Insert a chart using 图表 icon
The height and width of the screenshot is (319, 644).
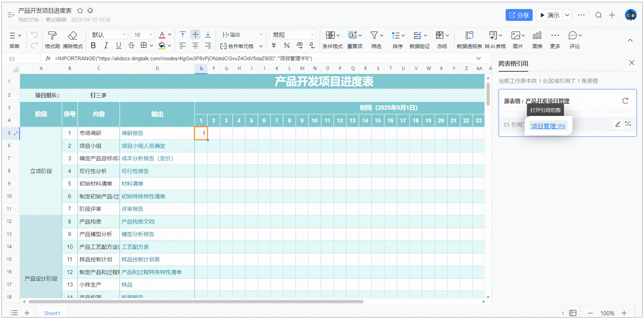(537, 36)
